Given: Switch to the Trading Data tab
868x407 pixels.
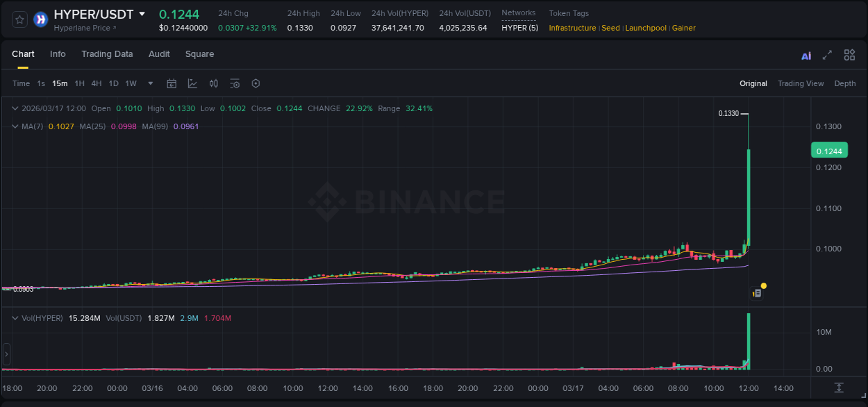Looking at the screenshot, I should [x=107, y=53].
